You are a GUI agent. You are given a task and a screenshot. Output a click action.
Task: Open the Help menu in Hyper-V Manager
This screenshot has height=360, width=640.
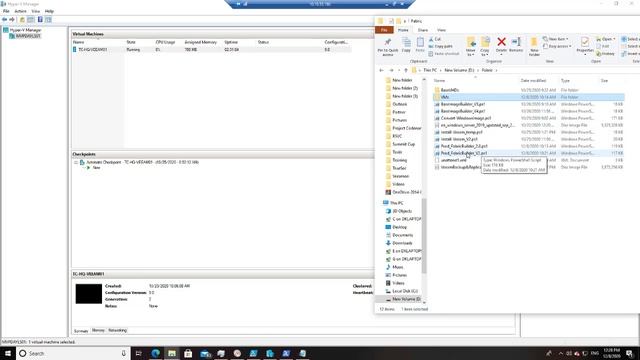pos(49,11)
